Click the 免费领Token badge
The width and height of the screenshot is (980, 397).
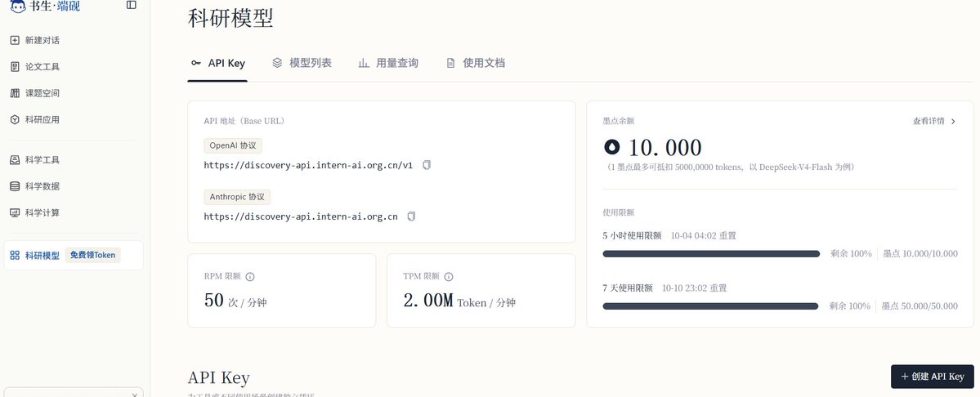tap(92, 256)
